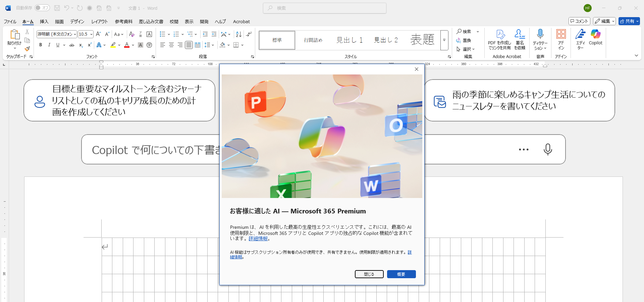The image size is (644, 302).
Task: Open the Insert (挿入) tab
Action: pos(44,21)
